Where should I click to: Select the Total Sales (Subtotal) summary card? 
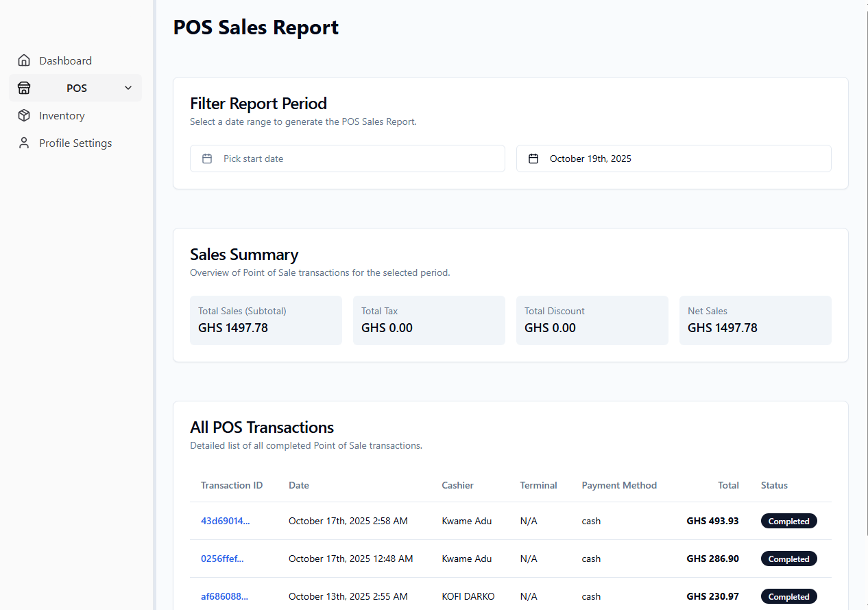pyautogui.click(x=266, y=320)
